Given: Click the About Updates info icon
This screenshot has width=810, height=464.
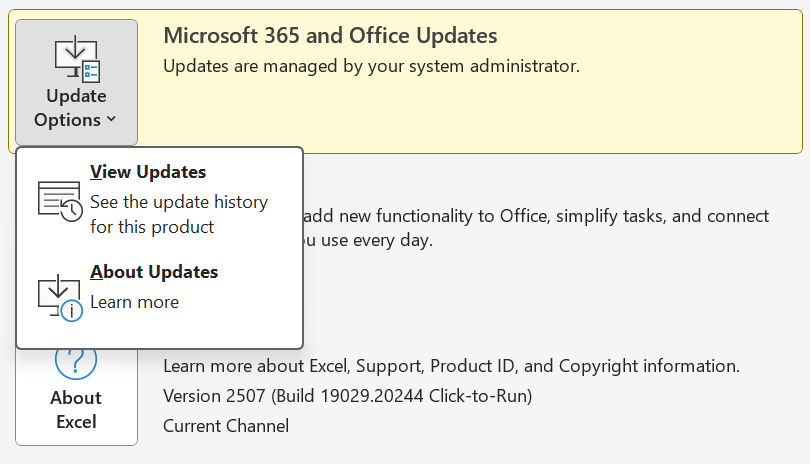Looking at the screenshot, I should pyautogui.click(x=60, y=298).
